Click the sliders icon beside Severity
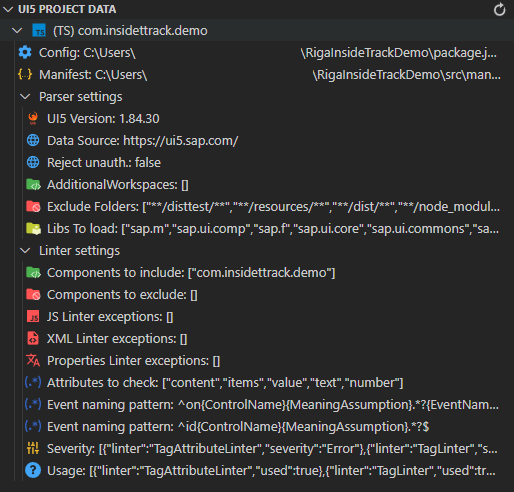The image size is (514, 492). click(x=33, y=449)
